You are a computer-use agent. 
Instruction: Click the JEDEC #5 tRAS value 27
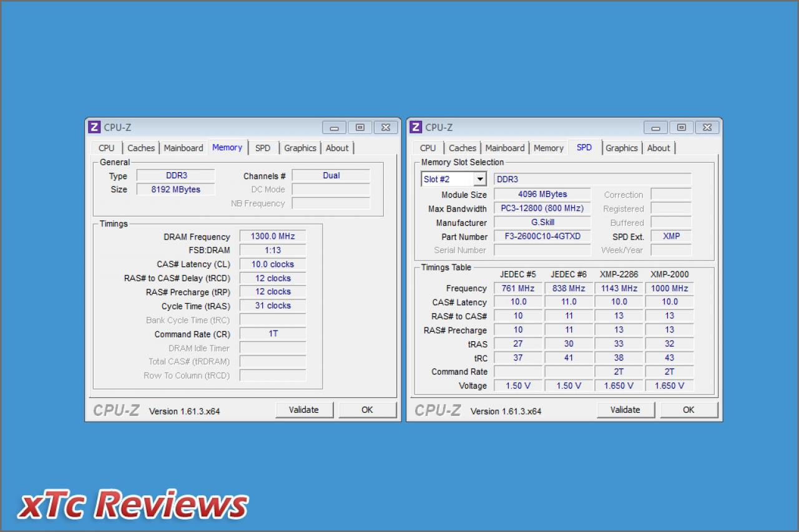[518, 344]
